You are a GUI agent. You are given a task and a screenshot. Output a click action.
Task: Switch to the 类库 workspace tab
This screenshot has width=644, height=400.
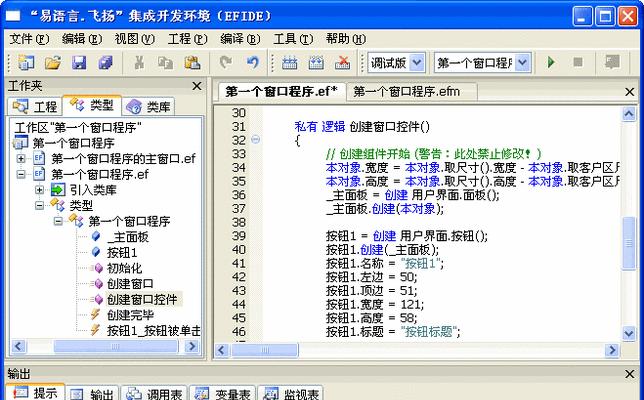tap(148, 107)
